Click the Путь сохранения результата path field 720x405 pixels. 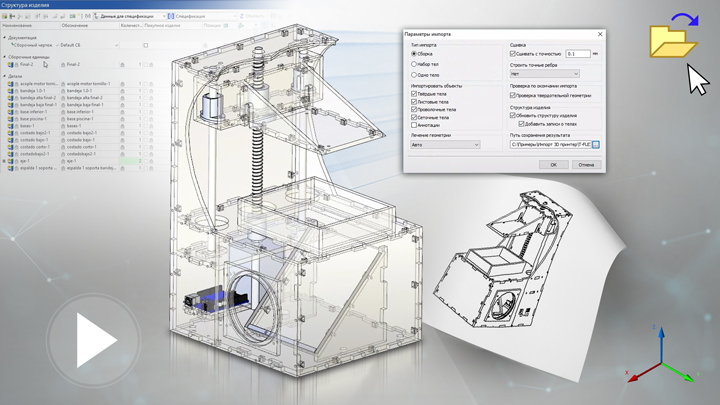tap(551, 145)
